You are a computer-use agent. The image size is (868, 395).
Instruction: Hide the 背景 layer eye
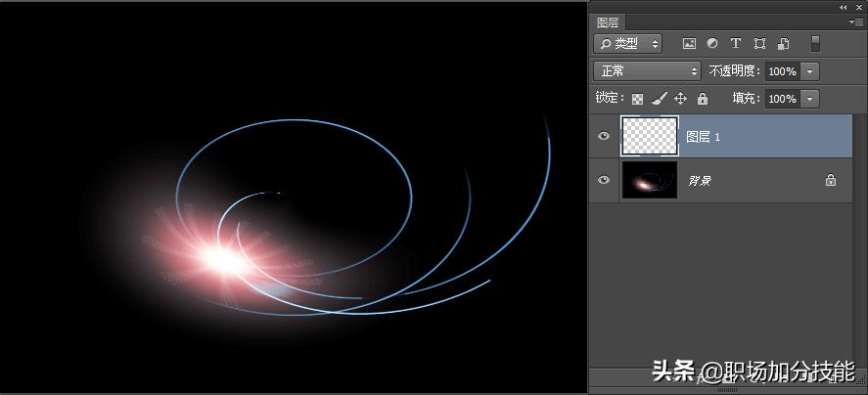click(x=604, y=180)
